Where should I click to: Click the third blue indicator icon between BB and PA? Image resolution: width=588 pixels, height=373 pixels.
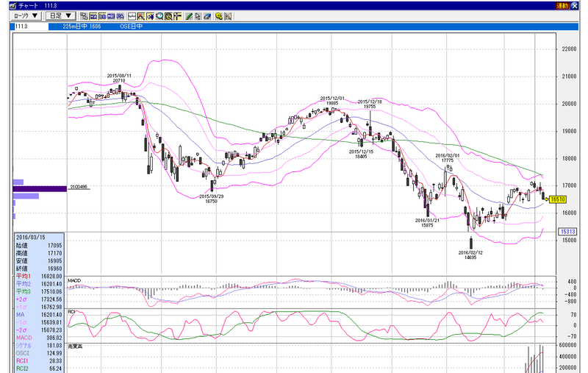pos(111,16)
